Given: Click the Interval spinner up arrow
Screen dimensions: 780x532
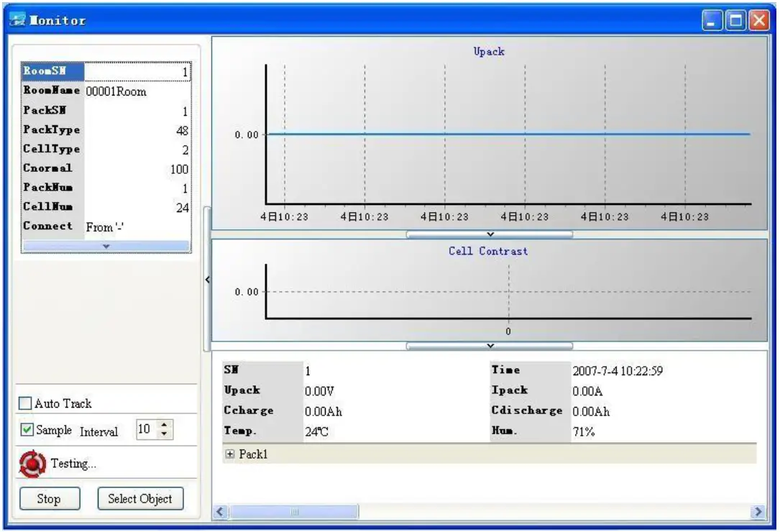Looking at the screenshot, I should pyautogui.click(x=165, y=425).
